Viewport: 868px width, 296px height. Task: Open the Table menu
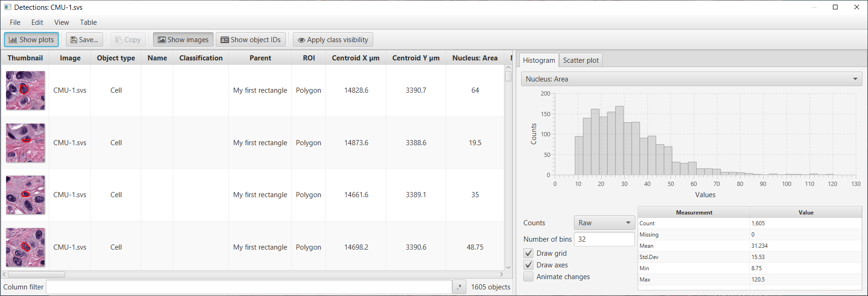tap(88, 22)
